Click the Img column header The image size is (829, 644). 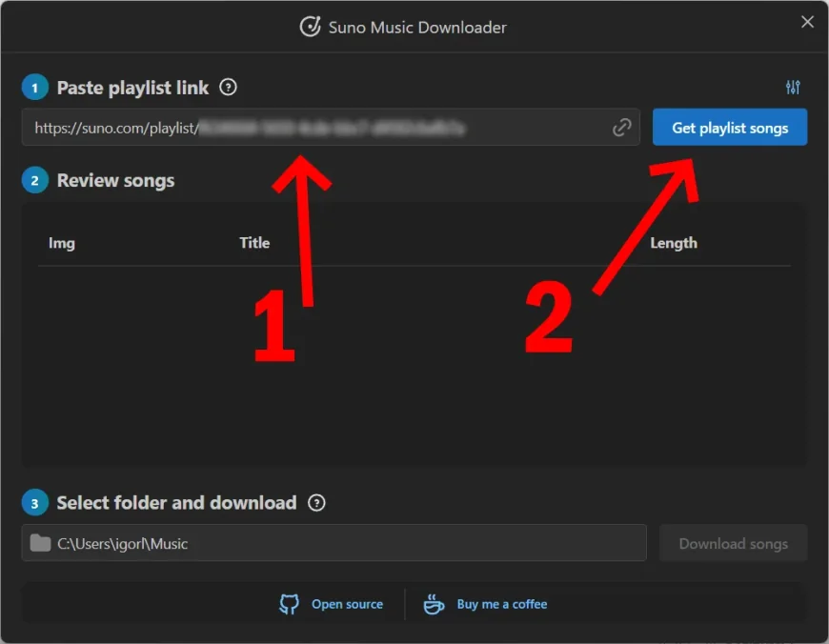pos(62,243)
